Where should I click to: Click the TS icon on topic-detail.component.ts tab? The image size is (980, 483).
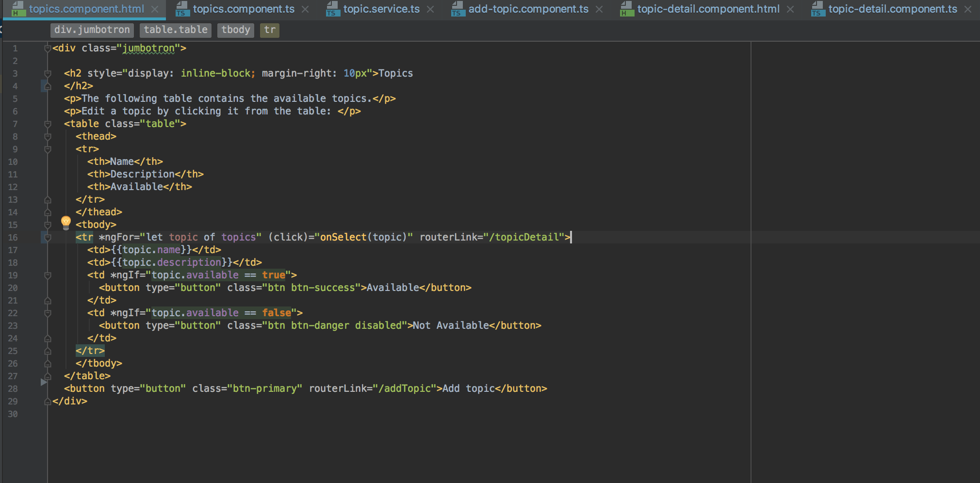(x=818, y=9)
